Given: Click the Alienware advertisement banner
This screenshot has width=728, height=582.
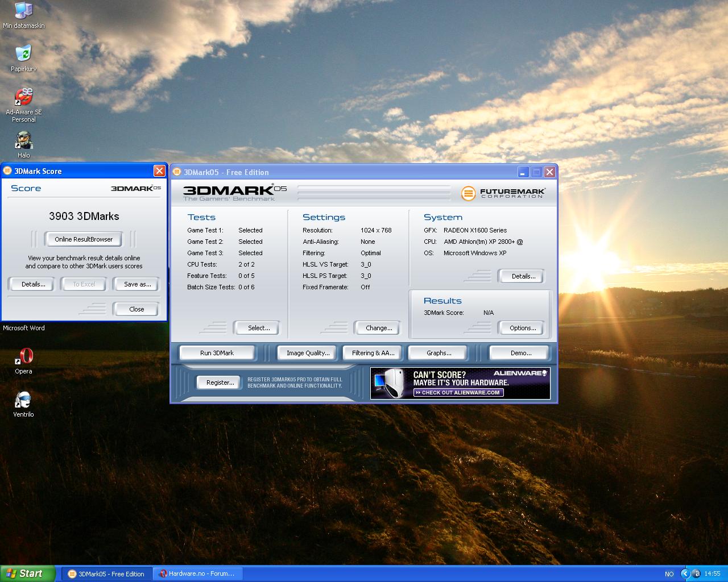Looking at the screenshot, I should (460, 383).
